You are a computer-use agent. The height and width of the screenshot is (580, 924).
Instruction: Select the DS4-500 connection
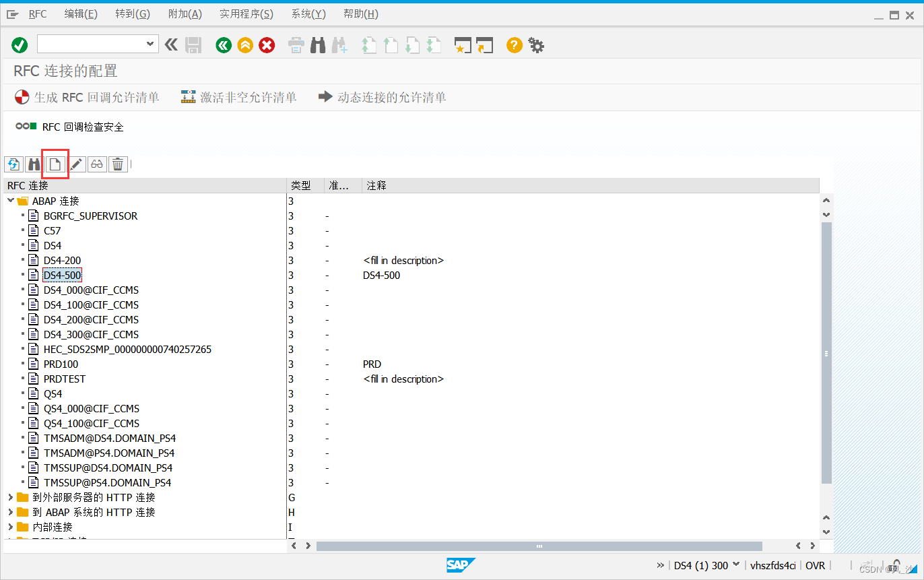62,275
